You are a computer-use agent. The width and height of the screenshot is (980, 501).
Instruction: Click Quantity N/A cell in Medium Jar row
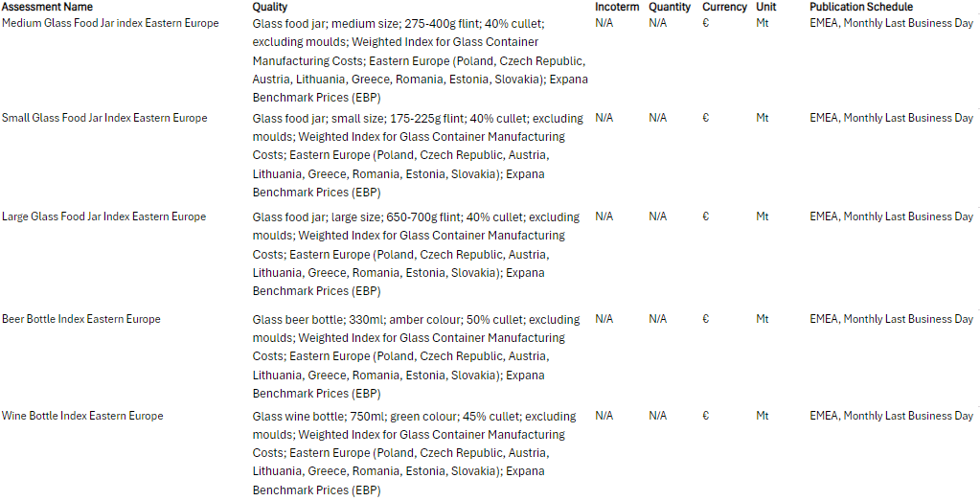[x=657, y=23]
